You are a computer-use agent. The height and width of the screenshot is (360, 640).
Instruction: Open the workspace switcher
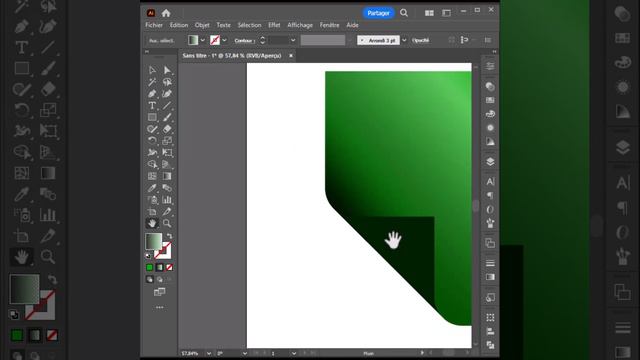pos(447,13)
